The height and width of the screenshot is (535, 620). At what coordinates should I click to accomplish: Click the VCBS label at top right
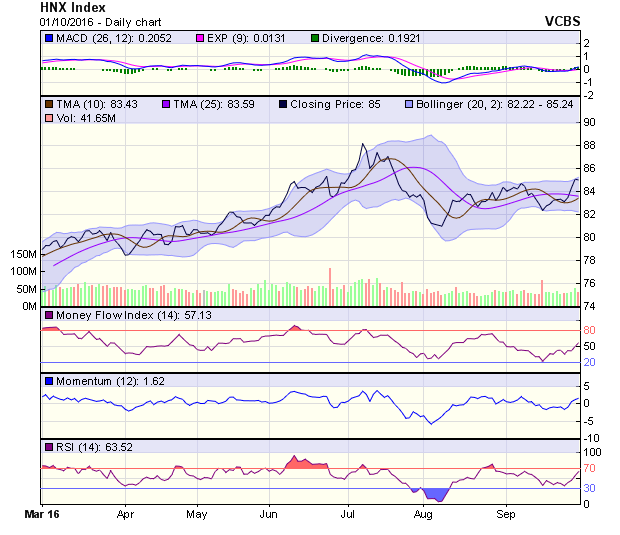560,20
